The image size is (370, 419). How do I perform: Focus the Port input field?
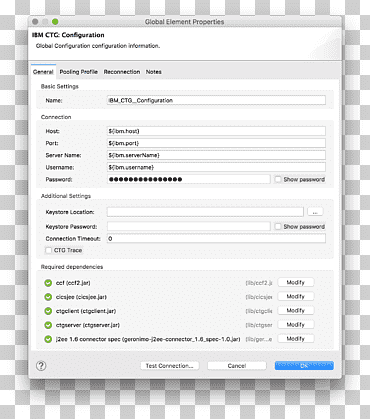click(x=216, y=143)
